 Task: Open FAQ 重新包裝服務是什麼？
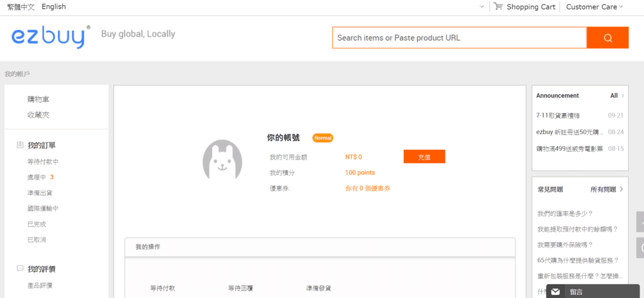click(x=580, y=276)
